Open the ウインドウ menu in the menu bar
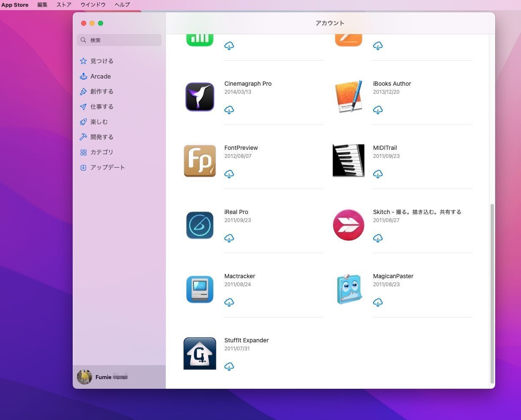 [93, 5]
